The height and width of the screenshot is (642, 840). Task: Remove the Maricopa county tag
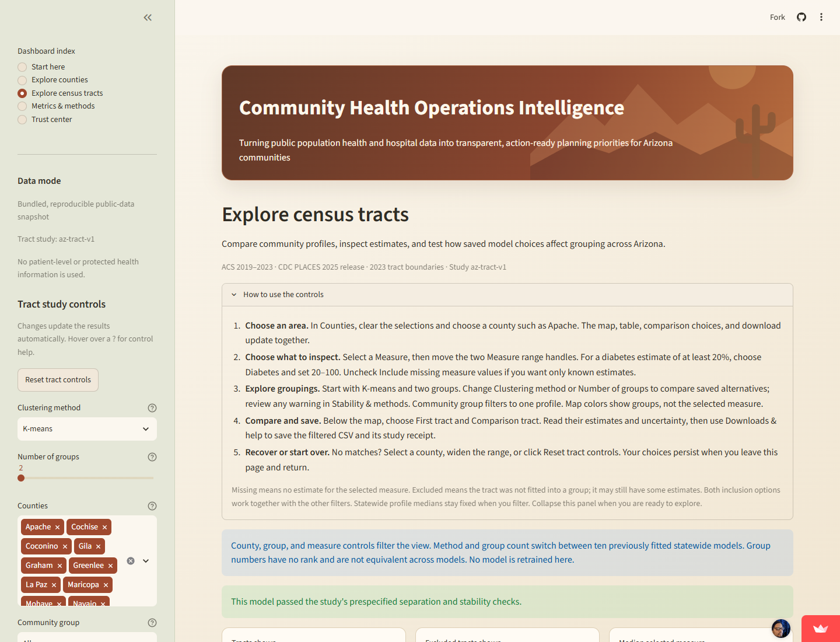[x=106, y=585]
